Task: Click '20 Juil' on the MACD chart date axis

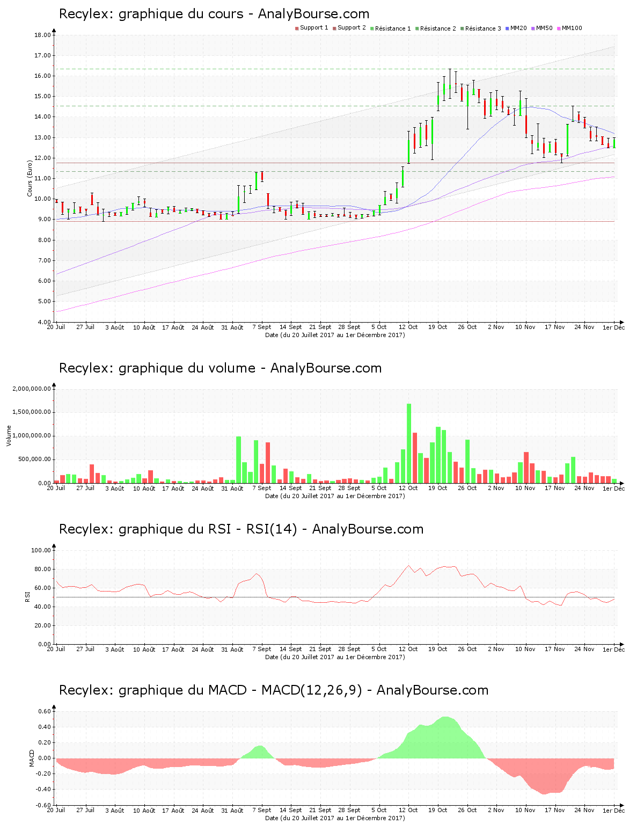Action: point(56,810)
